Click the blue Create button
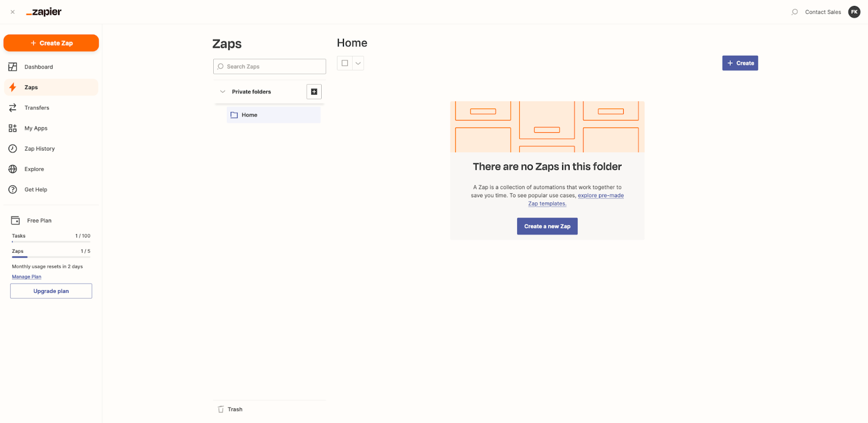 740,63
